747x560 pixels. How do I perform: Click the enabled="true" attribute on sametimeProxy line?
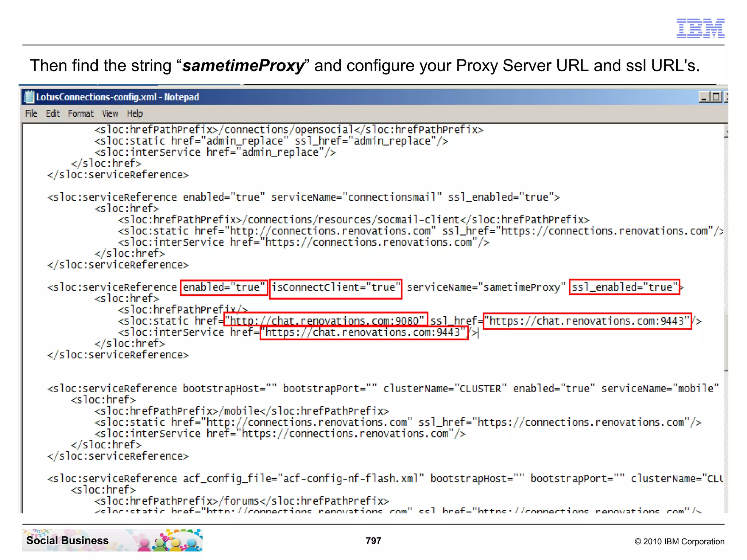coord(224,287)
